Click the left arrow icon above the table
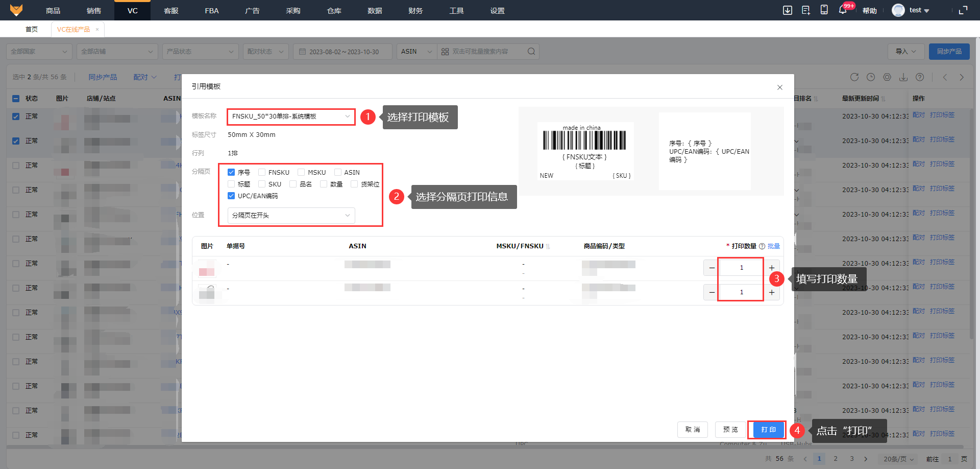The image size is (980, 469). (945, 77)
